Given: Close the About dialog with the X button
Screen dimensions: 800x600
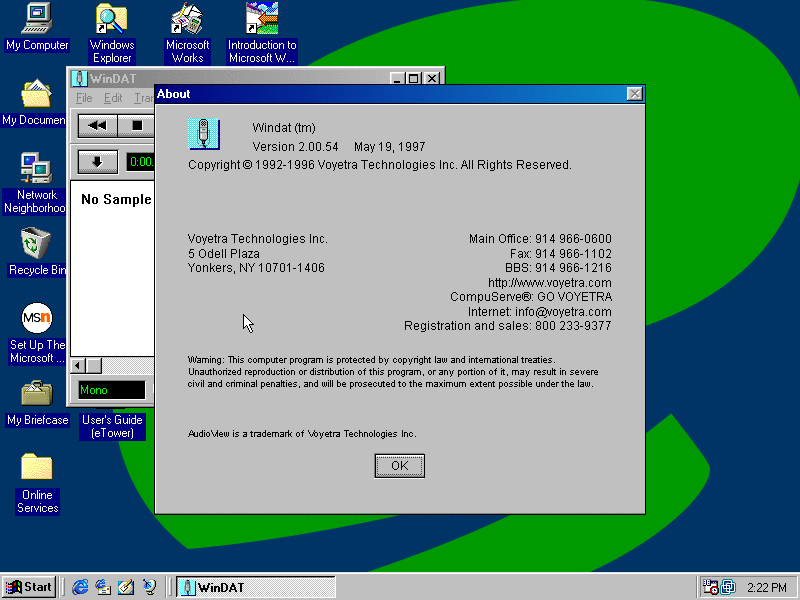Looking at the screenshot, I should pos(634,94).
